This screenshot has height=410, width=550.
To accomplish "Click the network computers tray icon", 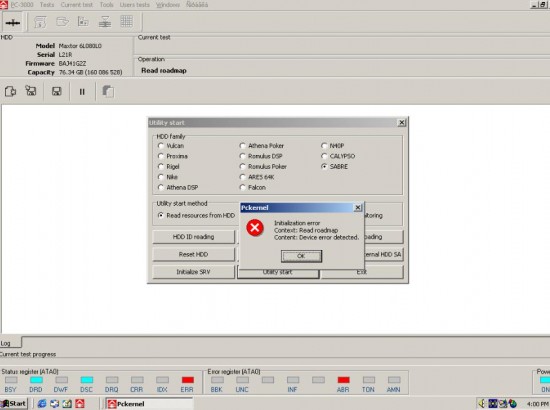I will (x=503, y=404).
